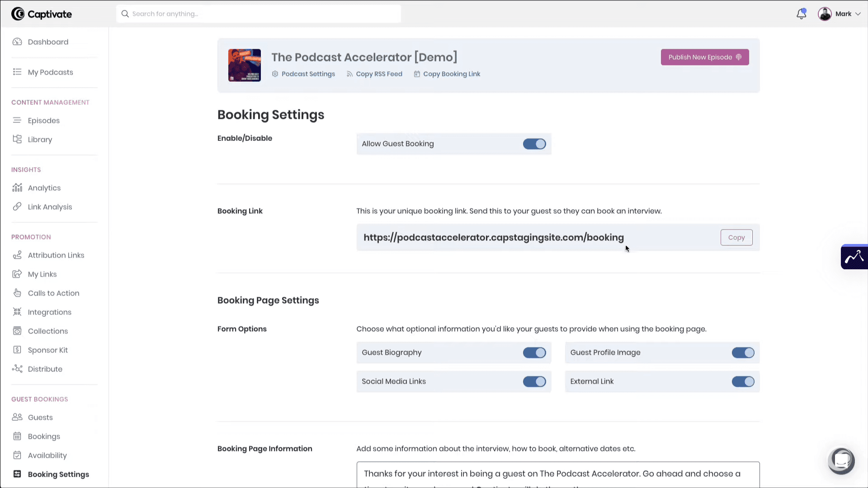
Task: Click the Captivate logo in header
Action: pyautogui.click(x=42, y=14)
